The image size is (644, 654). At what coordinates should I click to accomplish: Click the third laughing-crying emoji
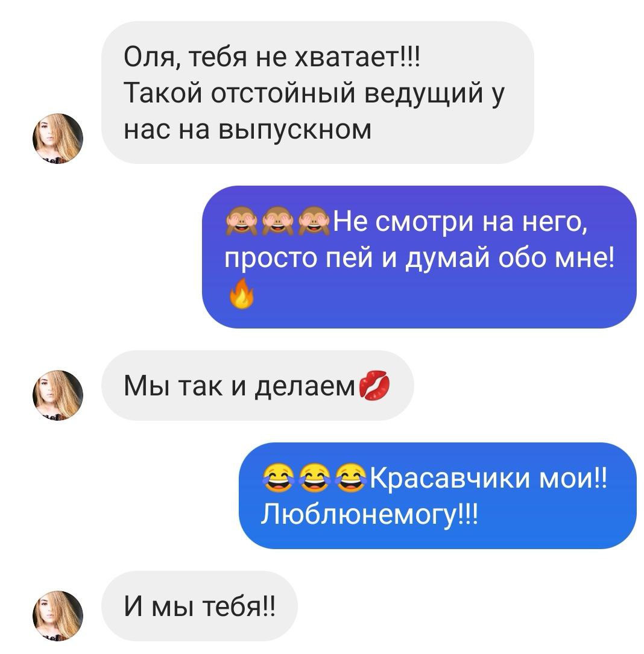pyautogui.click(x=351, y=478)
